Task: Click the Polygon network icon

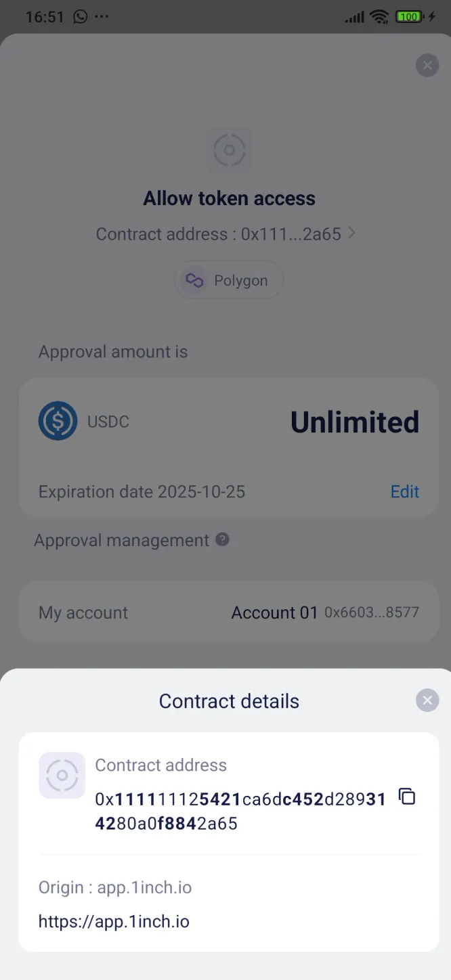Action: coord(194,280)
